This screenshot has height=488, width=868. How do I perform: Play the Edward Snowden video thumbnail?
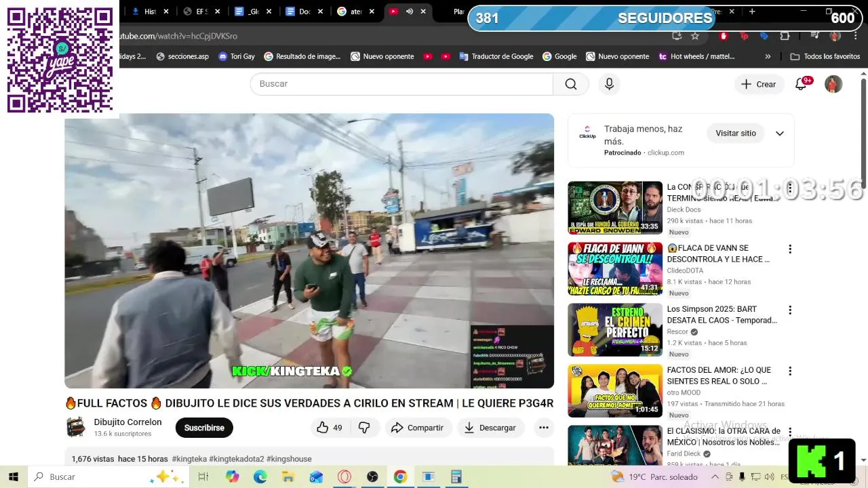coord(615,208)
